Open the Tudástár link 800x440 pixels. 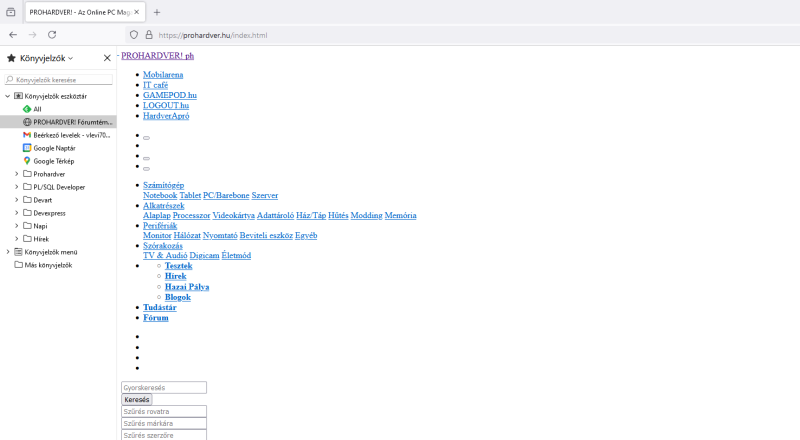(160, 307)
